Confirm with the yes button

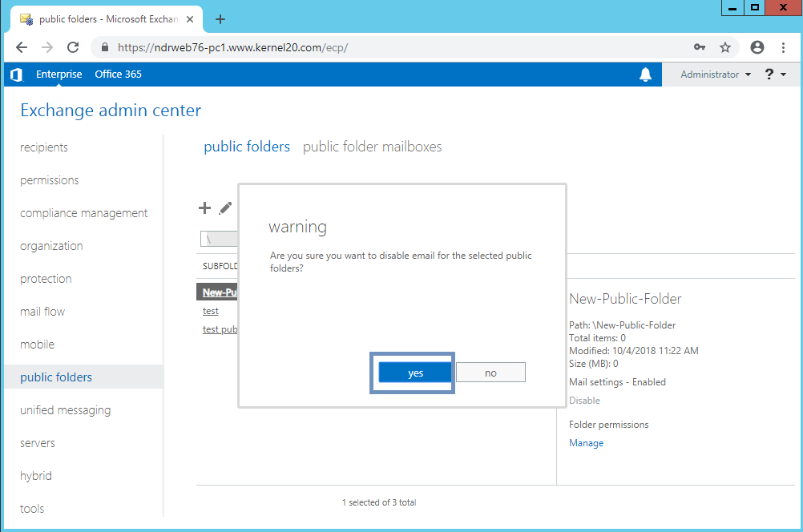click(x=415, y=373)
